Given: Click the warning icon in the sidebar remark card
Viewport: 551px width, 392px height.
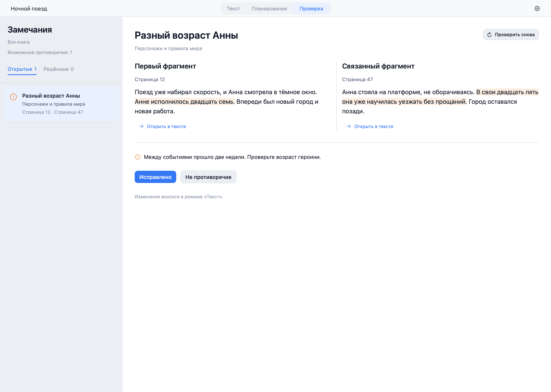Looking at the screenshot, I should click(13, 97).
